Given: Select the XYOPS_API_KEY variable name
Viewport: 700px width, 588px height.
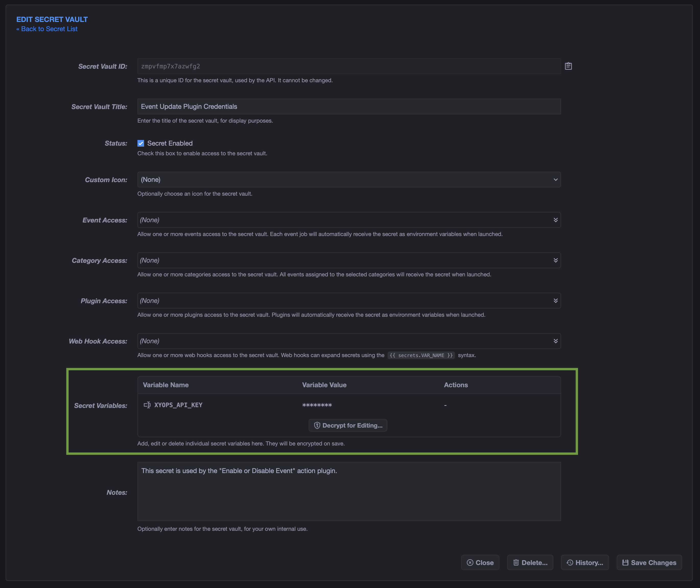Looking at the screenshot, I should [x=178, y=405].
